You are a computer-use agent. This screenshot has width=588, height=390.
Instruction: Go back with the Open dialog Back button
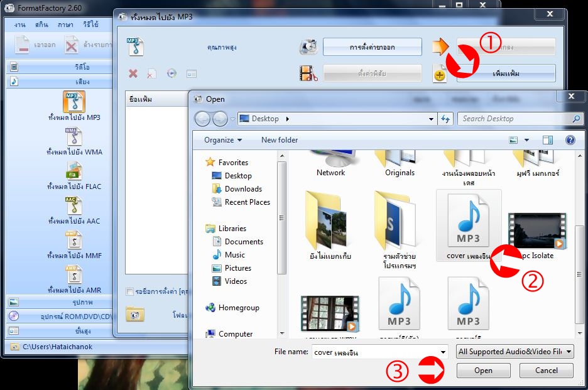(202, 119)
